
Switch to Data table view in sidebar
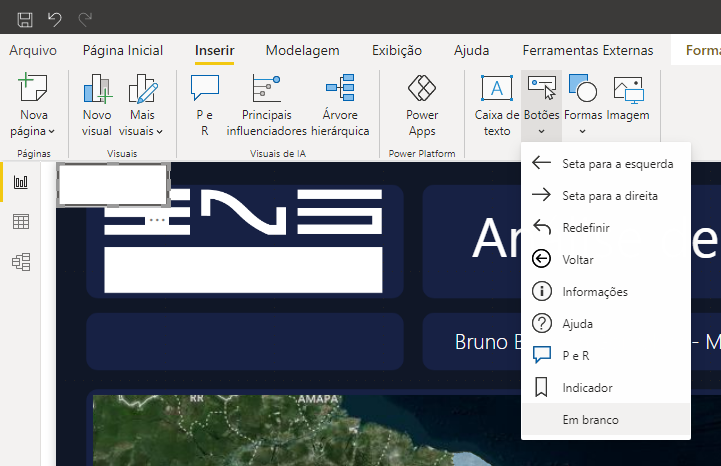click(x=21, y=222)
